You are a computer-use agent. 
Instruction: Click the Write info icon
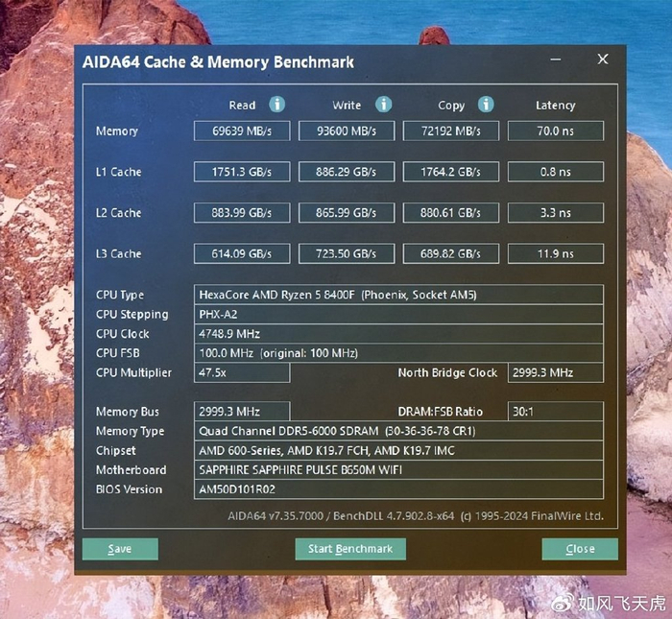point(384,104)
